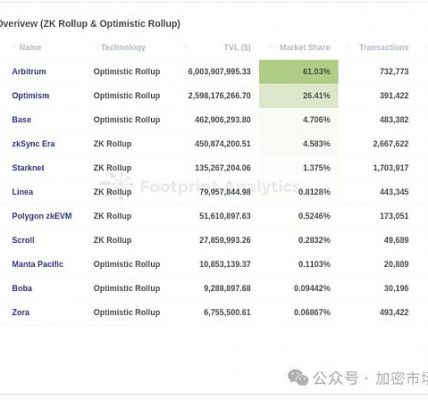Open the Manta Pacific link

coord(38,264)
